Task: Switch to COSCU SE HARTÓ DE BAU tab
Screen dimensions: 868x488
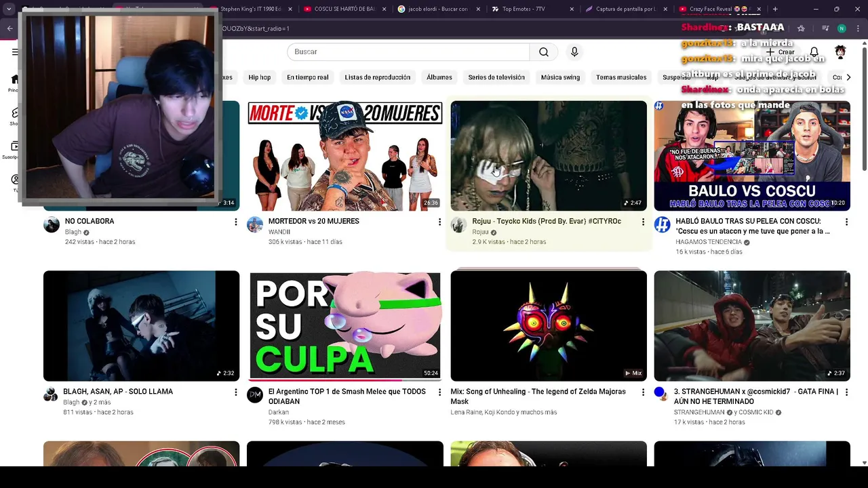Action: point(344,9)
